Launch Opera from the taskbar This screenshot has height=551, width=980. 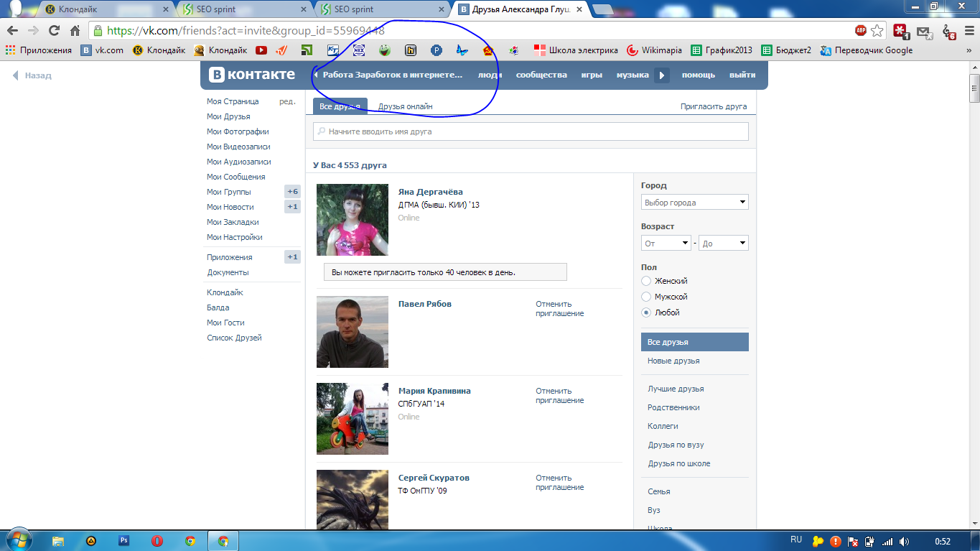[157, 541]
